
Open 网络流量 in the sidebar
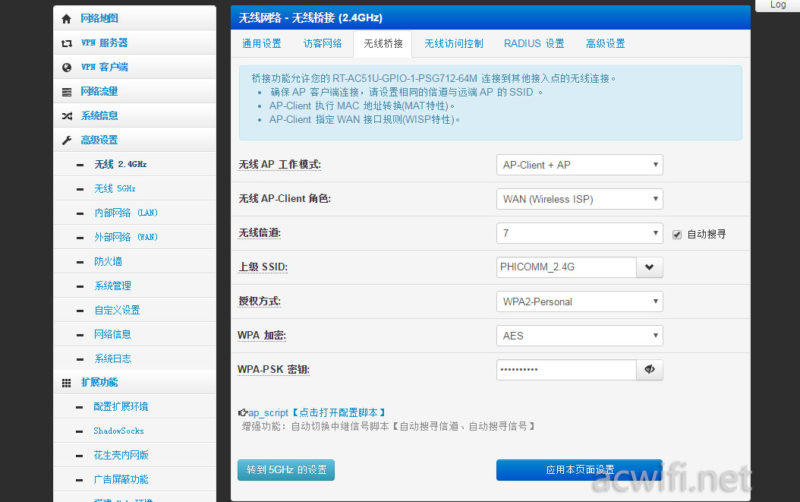(x=135, y=91)
